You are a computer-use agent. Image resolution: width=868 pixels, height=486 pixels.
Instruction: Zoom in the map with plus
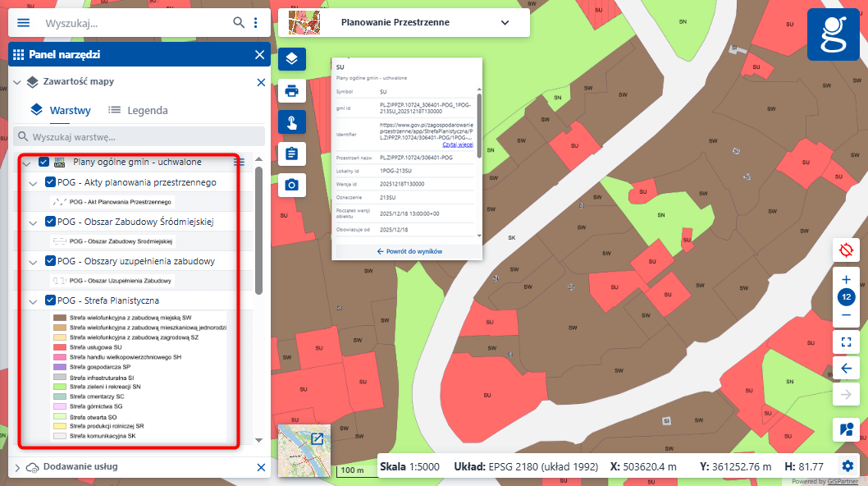(x=846, y=279)
